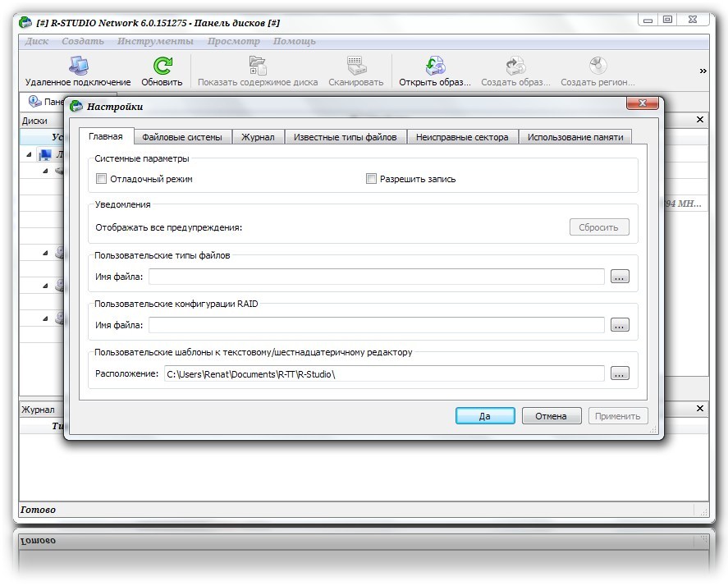Click the templates Расположение path field
This screenshot has height=586, width=728.
tap(383, 373)
